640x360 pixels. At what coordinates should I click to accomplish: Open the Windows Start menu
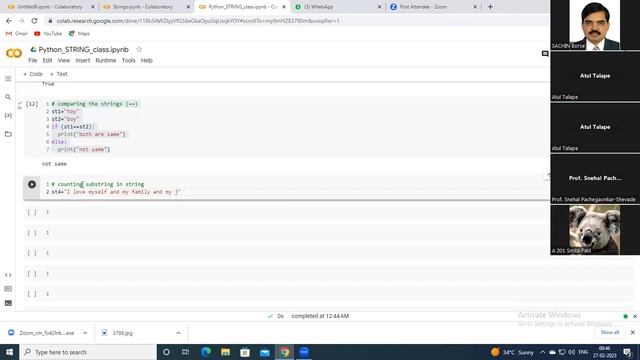tap(9, 352)
